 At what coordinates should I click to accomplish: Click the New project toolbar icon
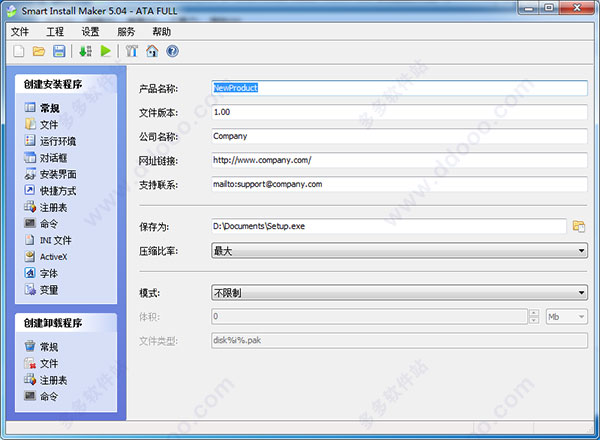18,51
